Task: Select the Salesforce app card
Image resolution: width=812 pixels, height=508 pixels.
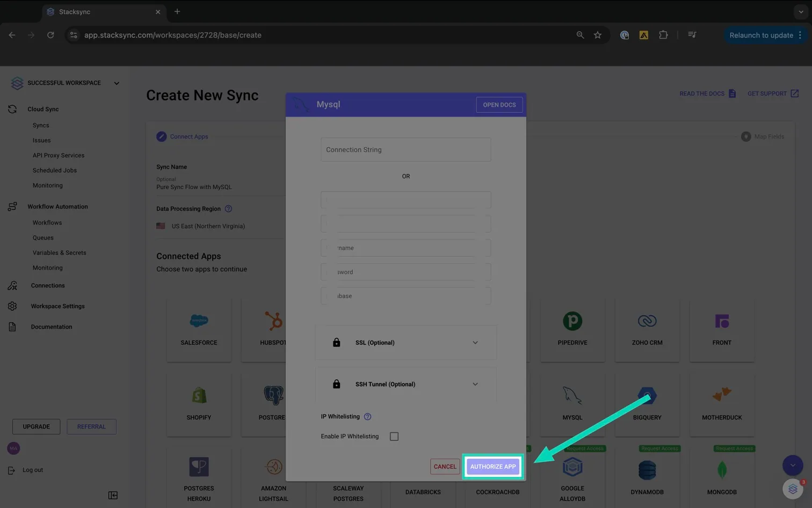Action: tap(199, 330)
